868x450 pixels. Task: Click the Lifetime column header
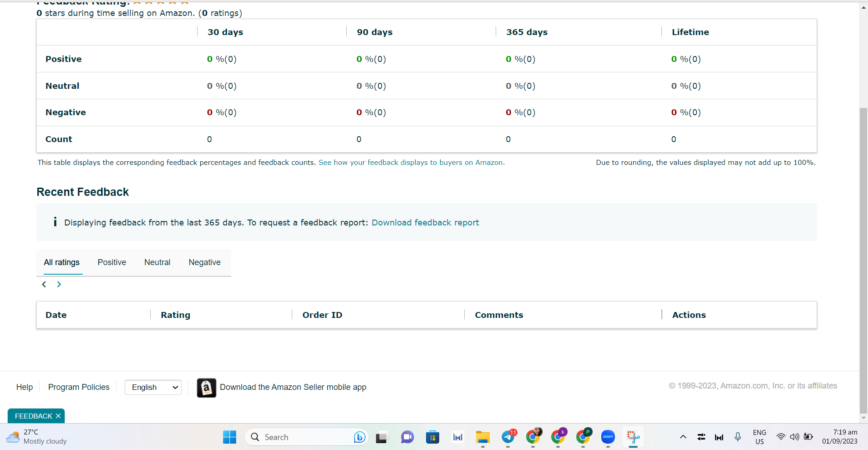click(x=690, y=32)
